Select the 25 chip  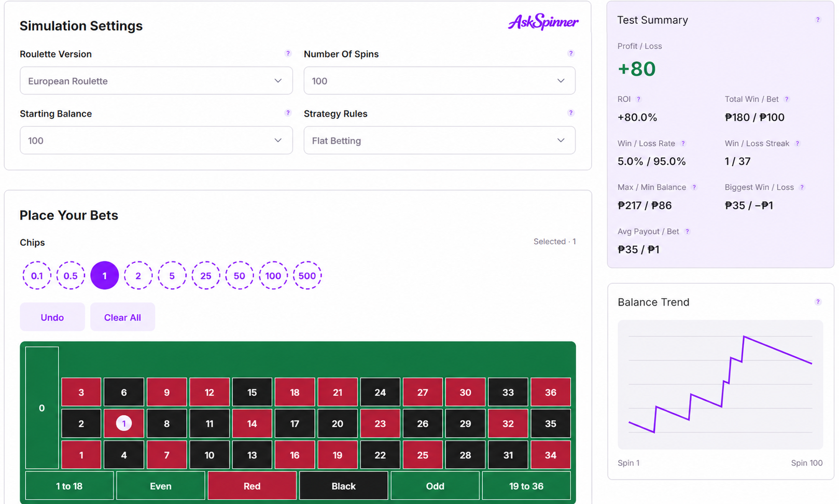click(x=206, y=275)
